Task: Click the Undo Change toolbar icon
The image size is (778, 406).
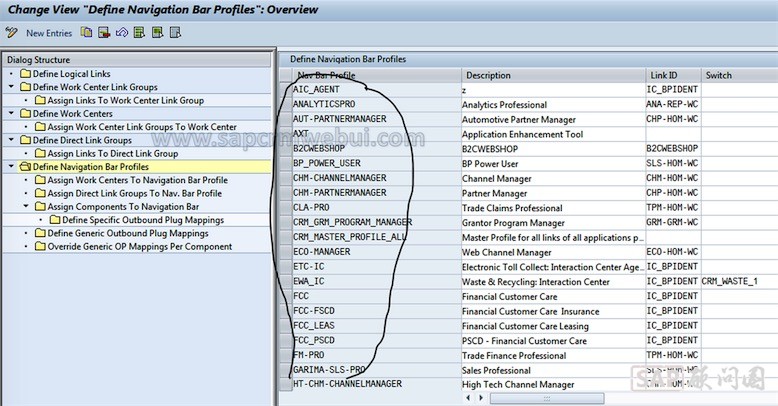Action: [x=121, y=33]
